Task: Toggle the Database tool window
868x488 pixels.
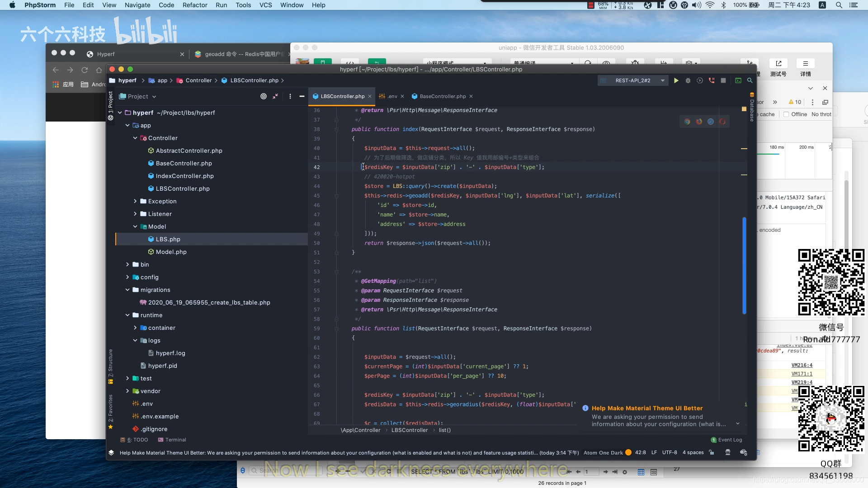Action: point(752,108)
